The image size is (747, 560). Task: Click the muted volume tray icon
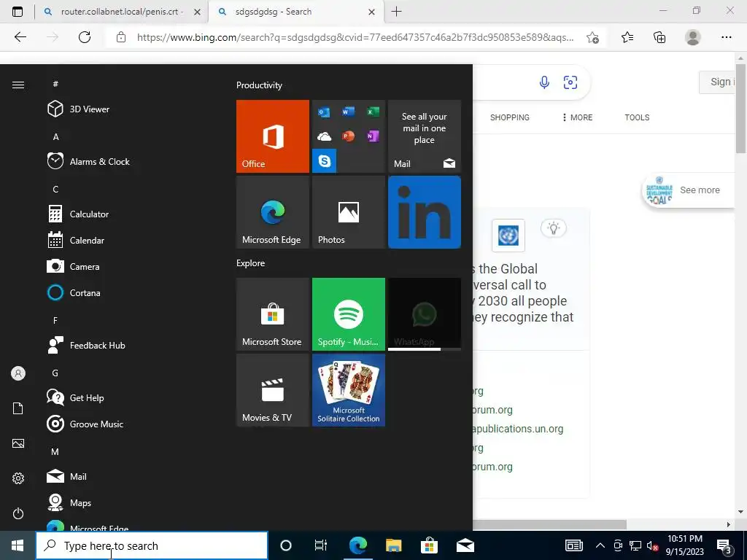653,545
